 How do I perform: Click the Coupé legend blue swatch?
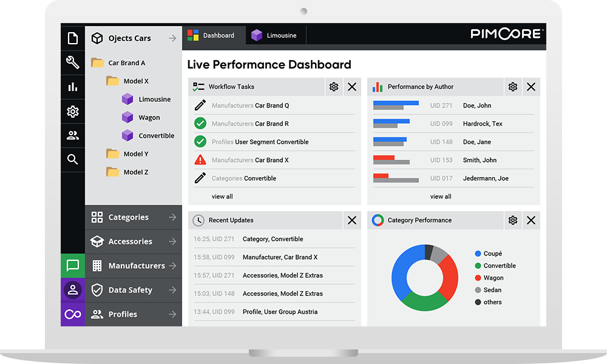click(478, 254)
